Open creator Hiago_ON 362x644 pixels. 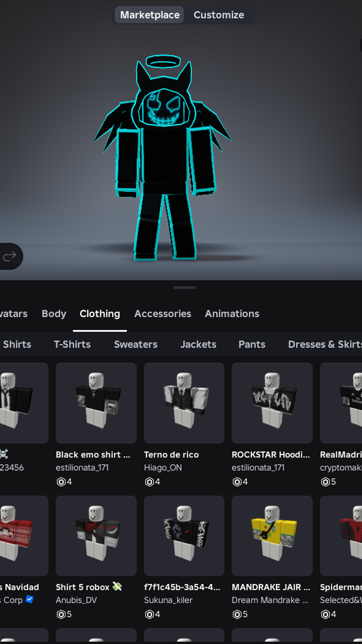(163, 468)
